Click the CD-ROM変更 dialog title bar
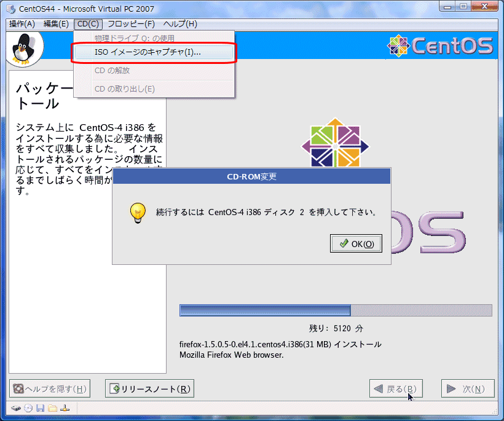Viewport: 504px width, 421px height. point(251,176)
